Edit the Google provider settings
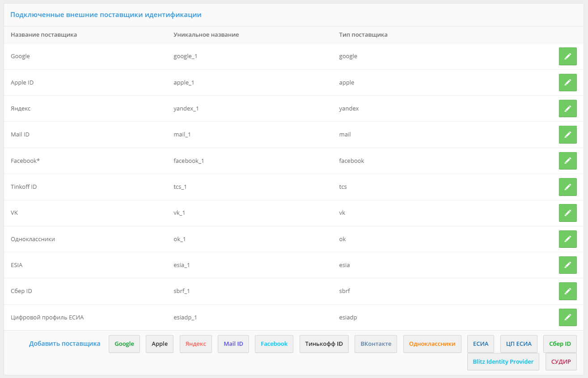 coord(567,56)
